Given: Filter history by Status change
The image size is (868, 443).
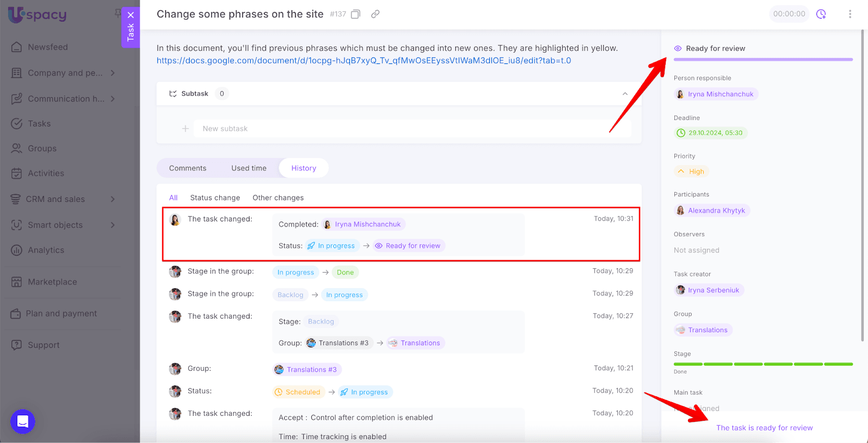Looking at the screenshot, I should tap(215, 198).
